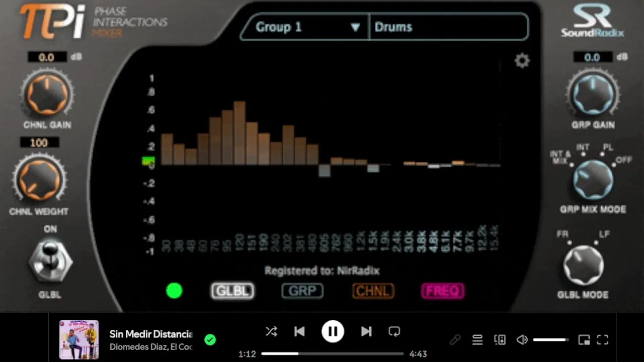Image resolution: width=644 pixels, height=362 pixels.
Task: Seek within the song progress bar
Action: click(332, 354)
